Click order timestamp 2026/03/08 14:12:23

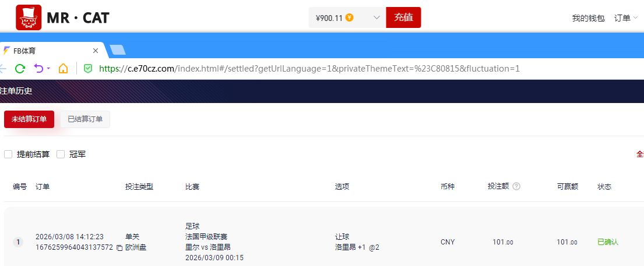point(69,237)
